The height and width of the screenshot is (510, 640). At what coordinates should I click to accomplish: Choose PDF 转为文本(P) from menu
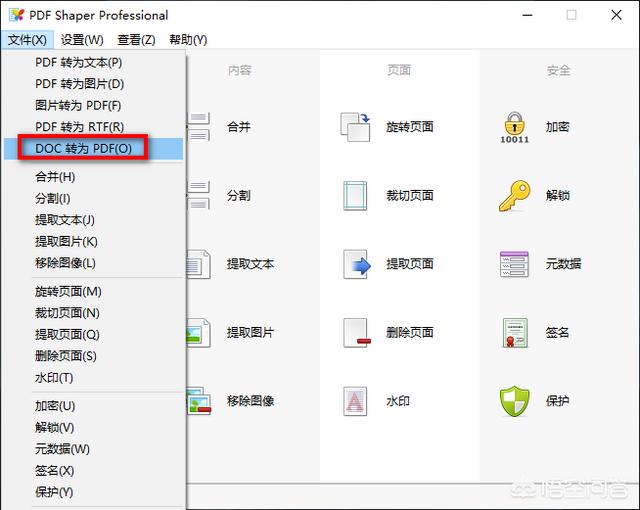click(x=93, y=62)
